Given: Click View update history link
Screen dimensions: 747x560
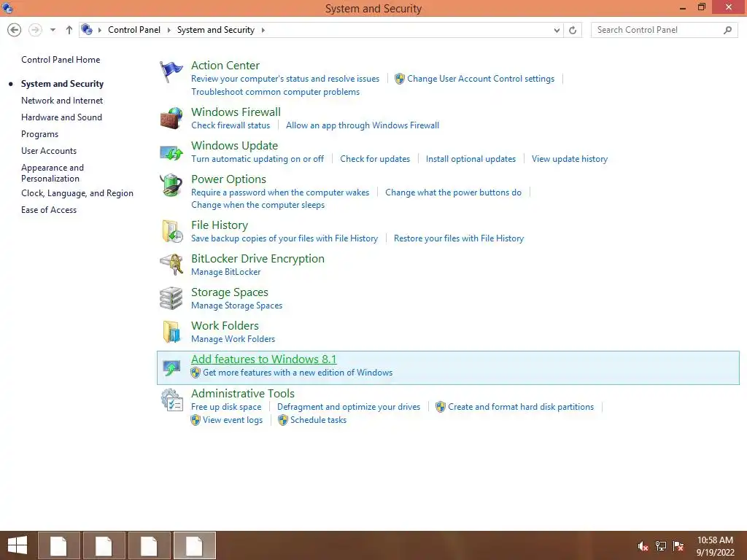Looking at the screenshot, I should [x=570, y=159].
